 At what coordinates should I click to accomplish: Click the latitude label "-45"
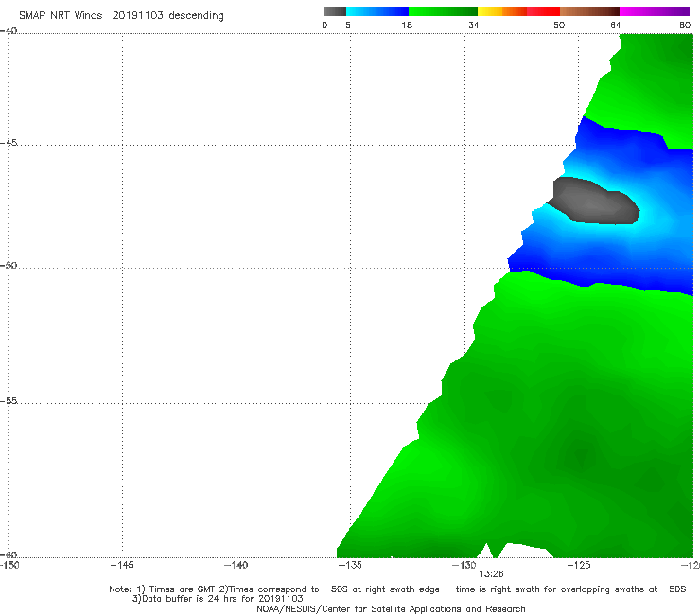pos(9,143)
